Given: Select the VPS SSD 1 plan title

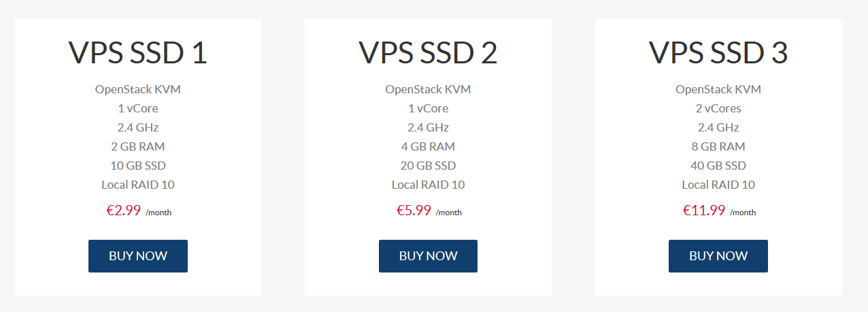Looking at the screenshot, I should [x=138, y=53].
